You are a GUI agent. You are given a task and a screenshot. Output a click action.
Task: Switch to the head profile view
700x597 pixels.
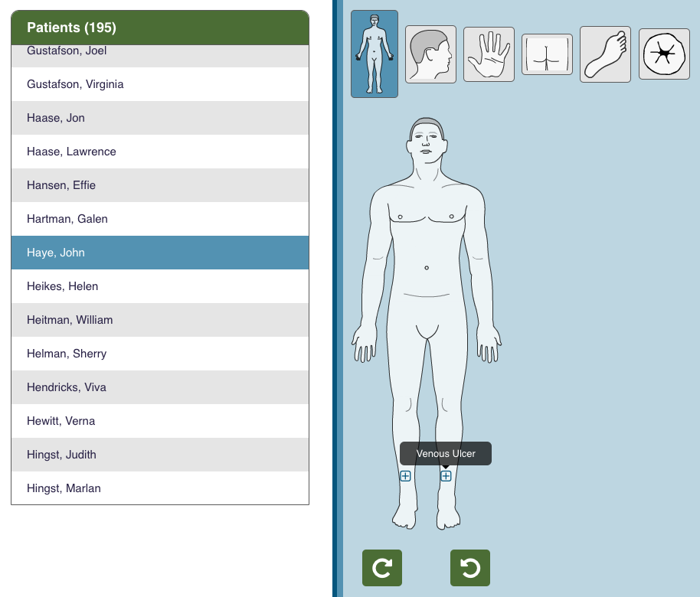pos(430,54)
